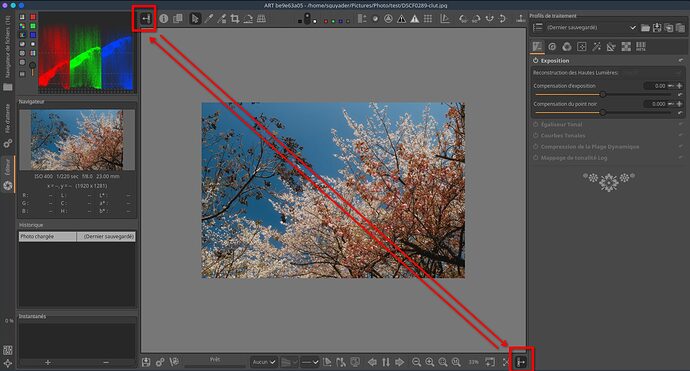690x371 pixels.
Task: Adjust the Compensation d'exposition slider
Action: pyautogui.click(x=602, y=94)
